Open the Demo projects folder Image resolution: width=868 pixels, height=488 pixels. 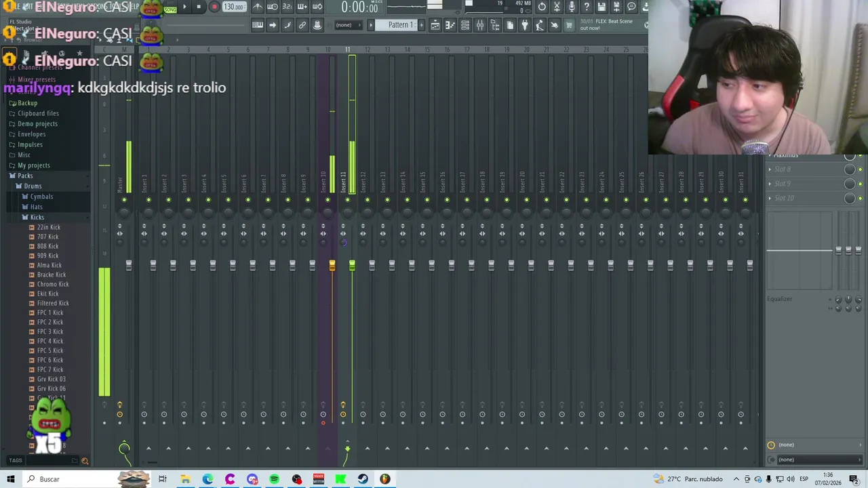[x=37, y=124]
